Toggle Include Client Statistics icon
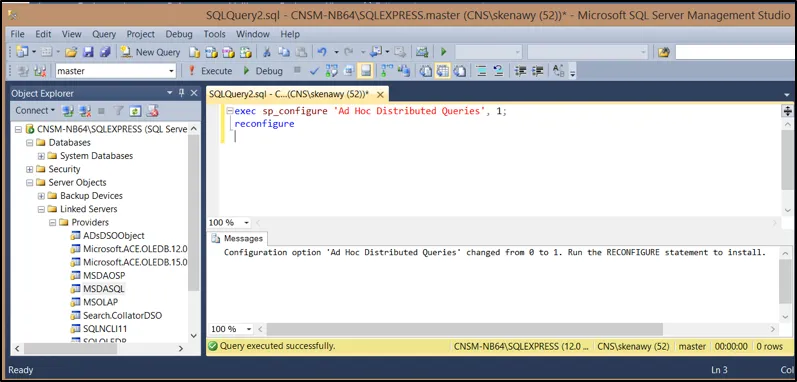Image resolution: width=797 pixels, height=382 pixels. pos(404,71)
